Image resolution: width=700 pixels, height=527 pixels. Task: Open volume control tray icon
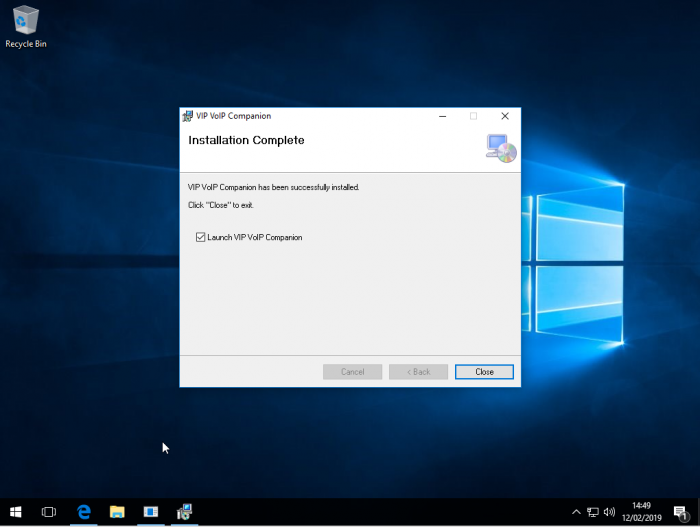(609, 512)
